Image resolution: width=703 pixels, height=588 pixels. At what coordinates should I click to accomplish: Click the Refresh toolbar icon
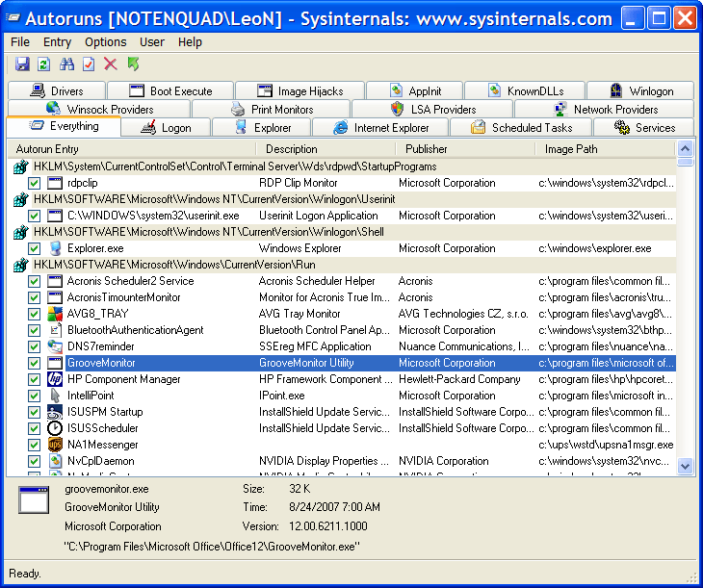(43, 64)
